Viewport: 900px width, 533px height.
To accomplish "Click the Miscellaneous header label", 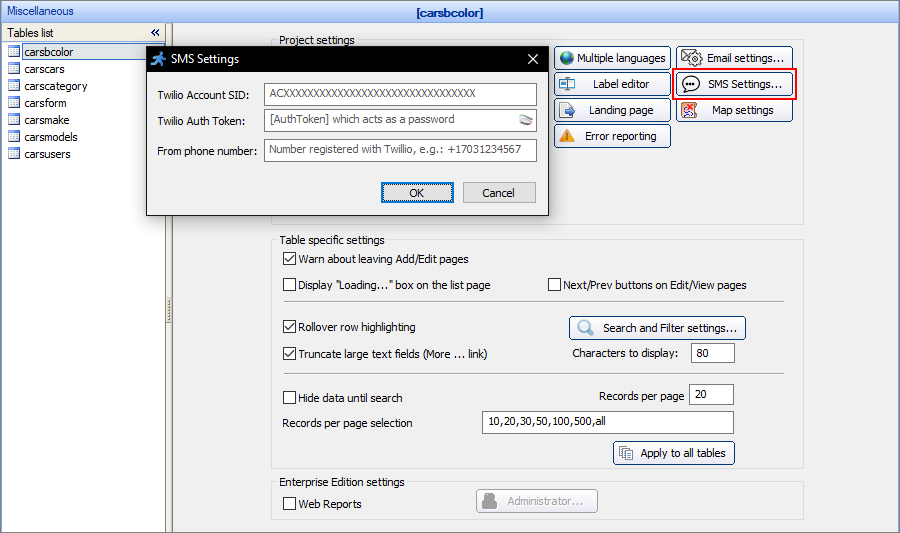I will point(40,11).
